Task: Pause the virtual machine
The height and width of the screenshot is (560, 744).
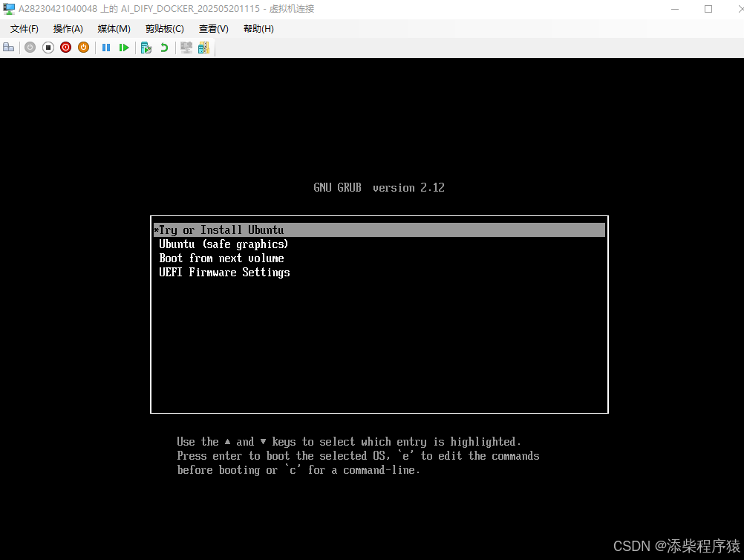Action: click(106, 48)
